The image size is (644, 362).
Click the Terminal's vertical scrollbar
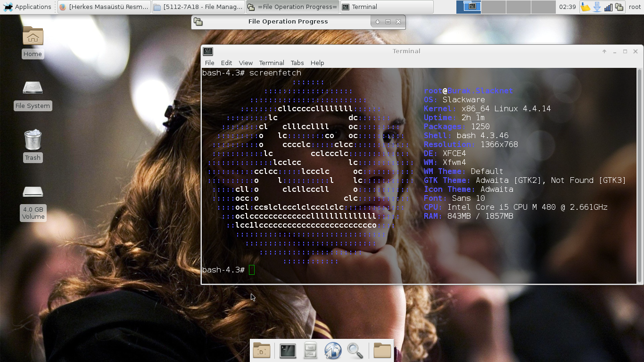click(639, 175)
